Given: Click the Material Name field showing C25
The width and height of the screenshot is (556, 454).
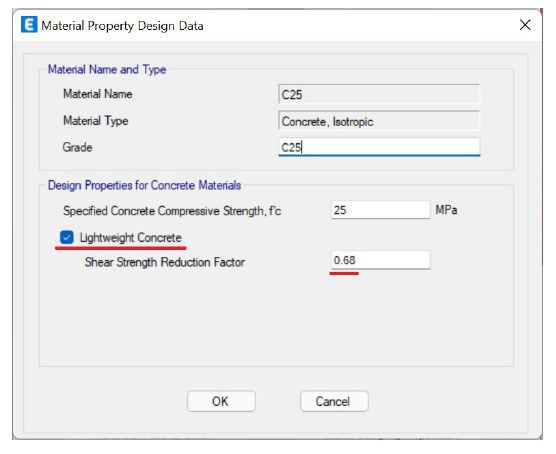Looking at the screenshot, I should coord(379,94).
